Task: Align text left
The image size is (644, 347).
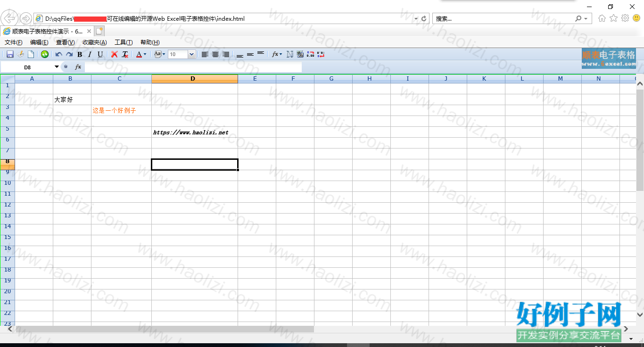Action: point(205,54)
